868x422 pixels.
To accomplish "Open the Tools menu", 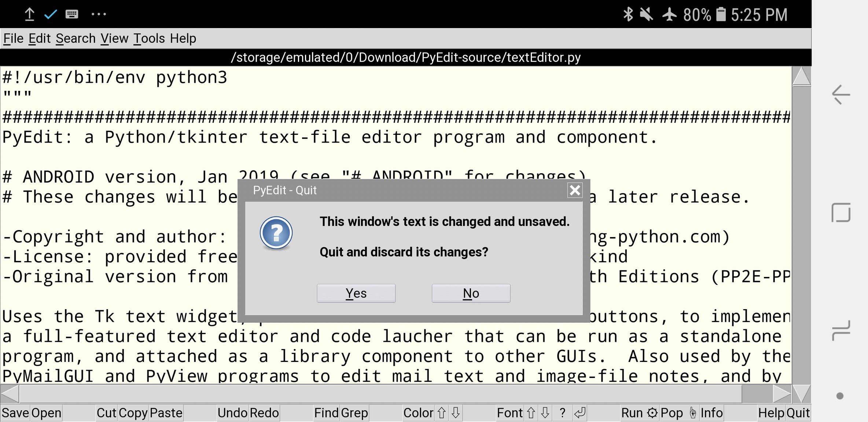I will [149, 38].
